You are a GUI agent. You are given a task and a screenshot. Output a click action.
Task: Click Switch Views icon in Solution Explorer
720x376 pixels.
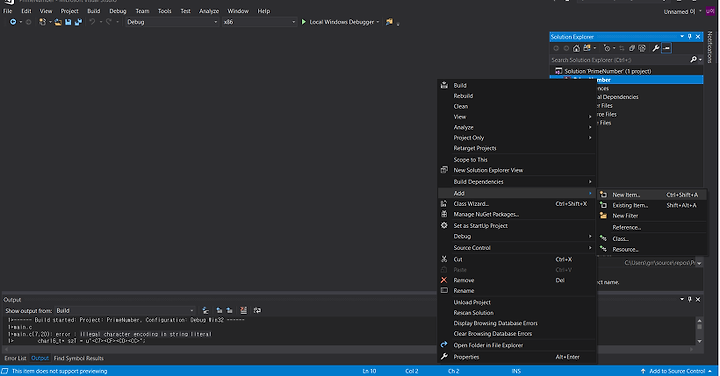(587, 48)
